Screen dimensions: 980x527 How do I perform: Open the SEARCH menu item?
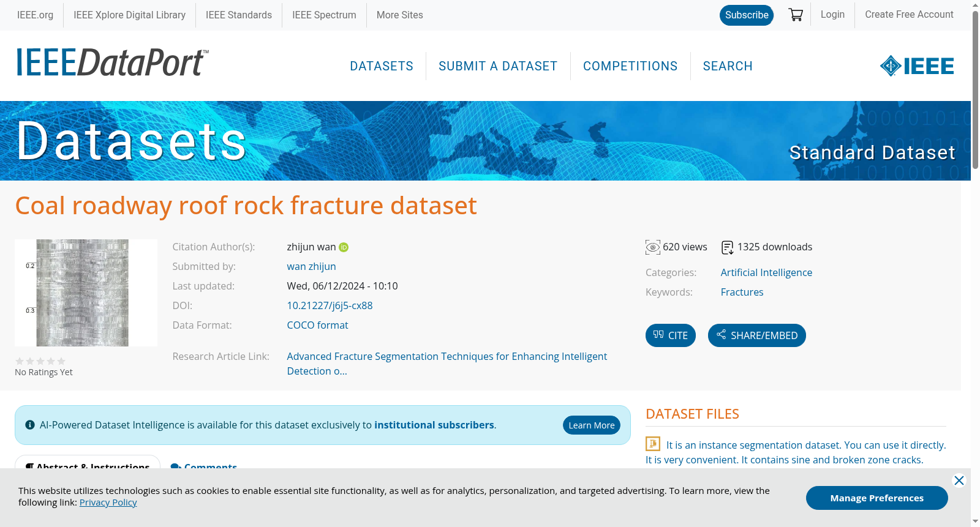point(728,66)
